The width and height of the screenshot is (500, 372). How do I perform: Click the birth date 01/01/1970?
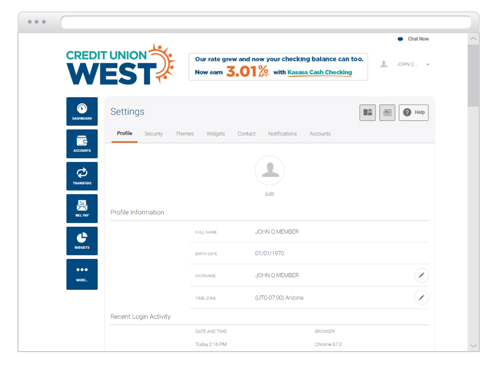pos(269,253)
